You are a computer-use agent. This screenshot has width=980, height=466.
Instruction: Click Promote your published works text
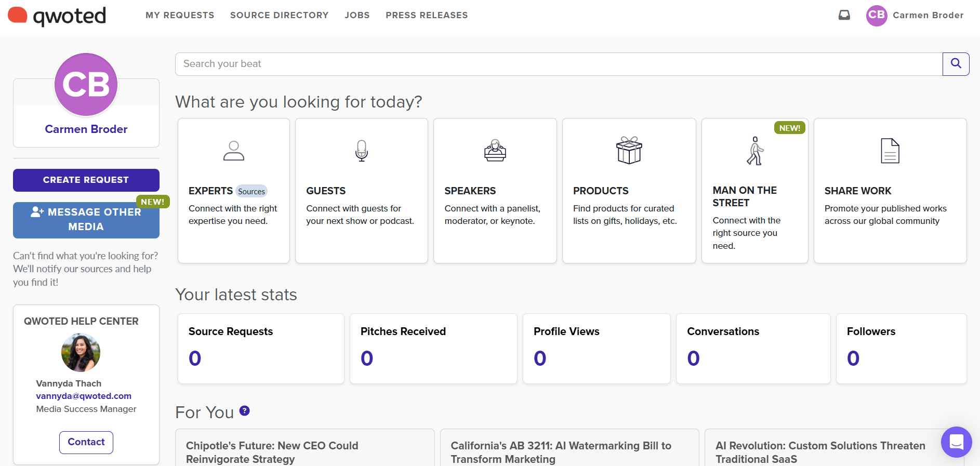coord(885,215)
